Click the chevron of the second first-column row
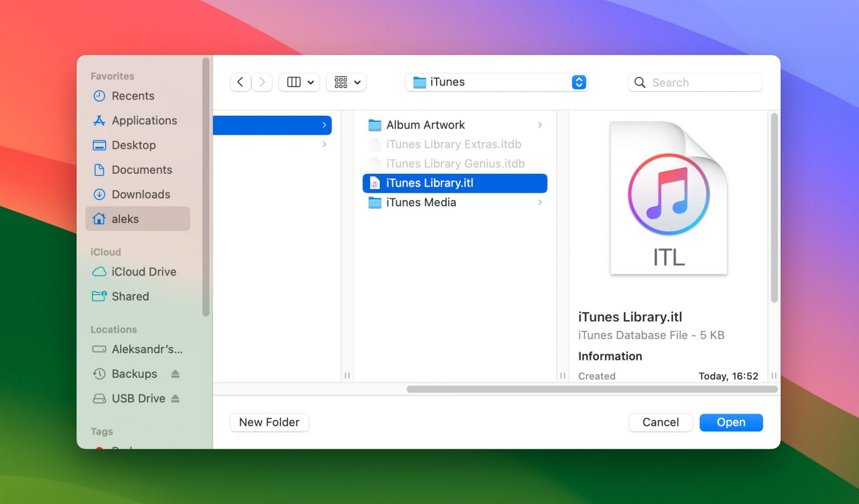The height and width of the screenshot is (504, 859). tap(324, 144)
